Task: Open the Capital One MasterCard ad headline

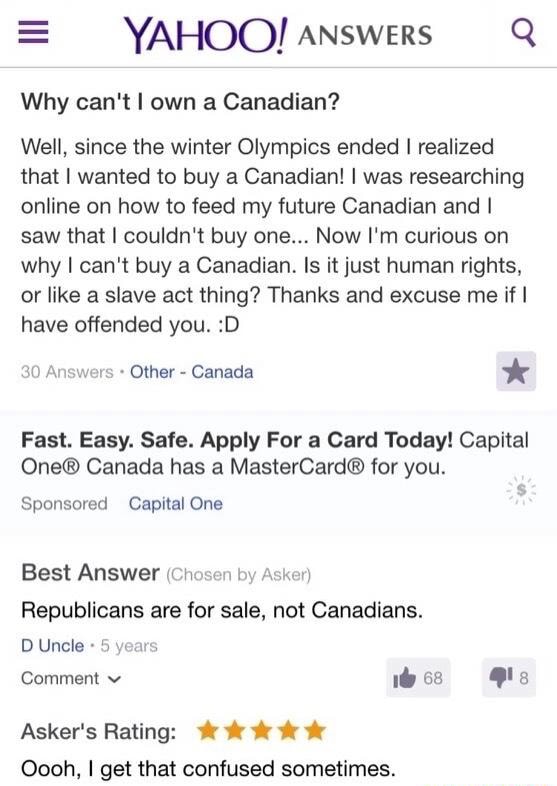Action: pyautogui.click(x=275, y=453)
